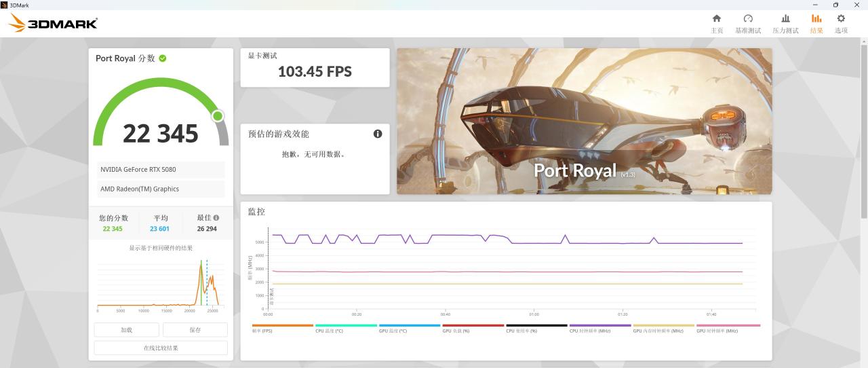The height and width of the screenshot is (368, 868).
Task: Click the 显卡测试 label
Action: click(262, 56)
